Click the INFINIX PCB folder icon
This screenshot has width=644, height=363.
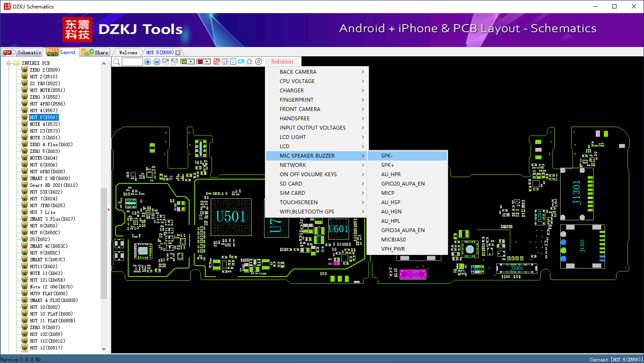17,63
